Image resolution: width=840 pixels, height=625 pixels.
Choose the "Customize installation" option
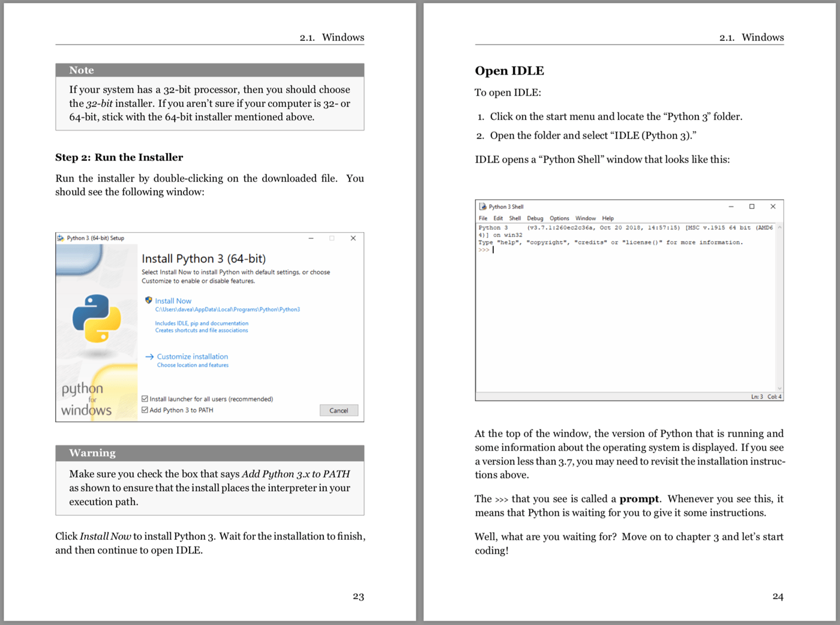click(192, 356)
